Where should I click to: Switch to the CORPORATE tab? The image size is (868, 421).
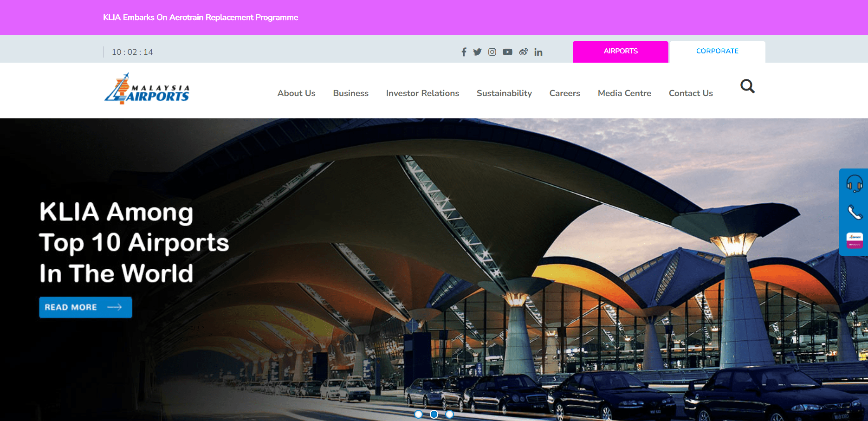[717, 51]
